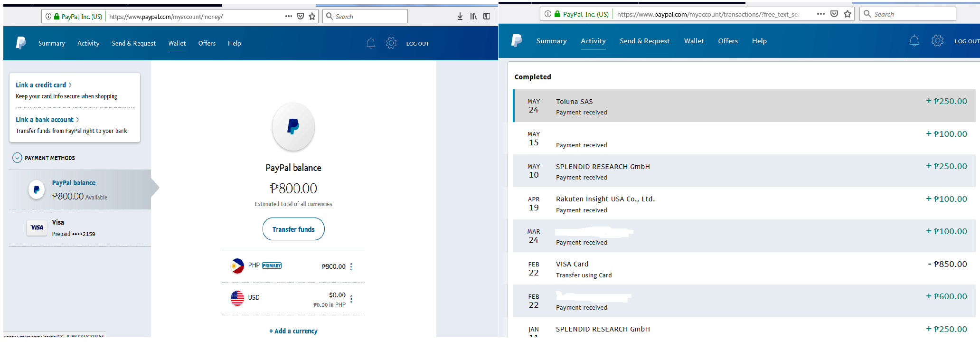Click Link a credit card
The image size is (980, 360).
(x=44, y=85)
